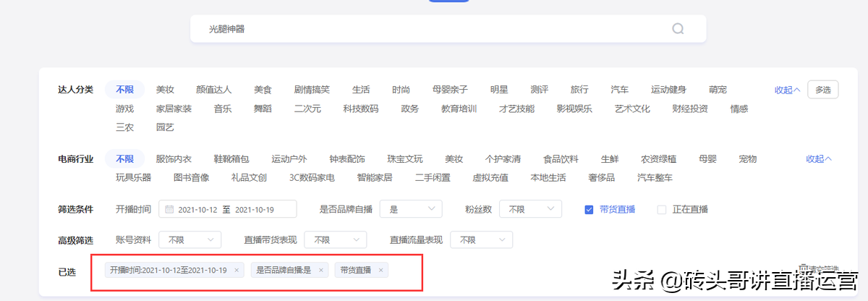The image size is (868, 301).
Task: Choose the 三农 category
Action: (124, 127)
